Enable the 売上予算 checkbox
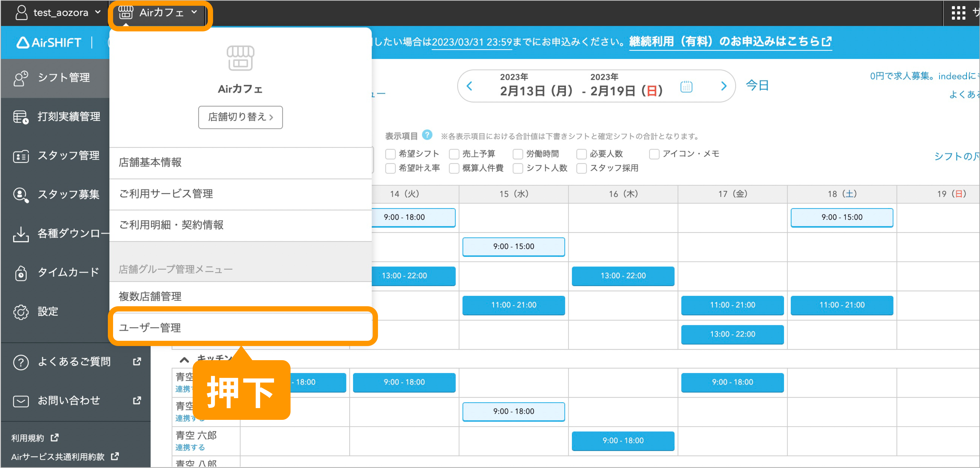Screen dimensions: 980x468 (x=454, y=154)
